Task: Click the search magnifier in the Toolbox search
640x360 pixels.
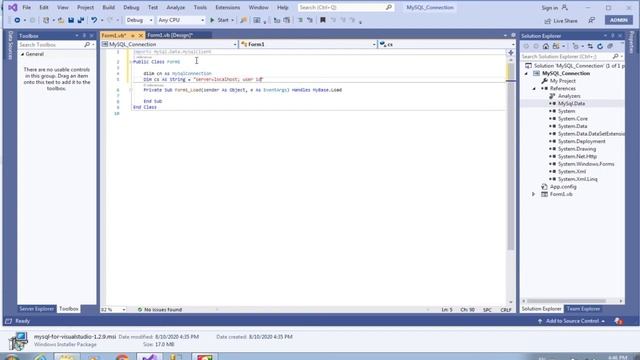Action: 87,44
